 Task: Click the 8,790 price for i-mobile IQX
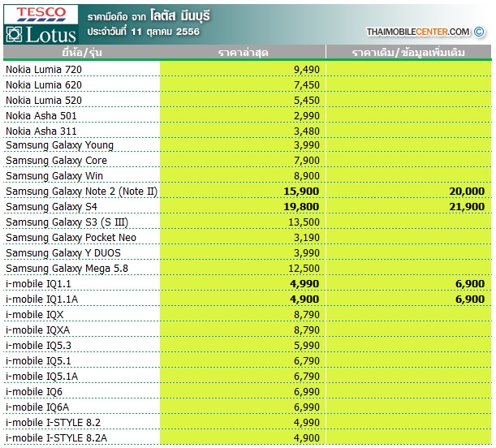click(306, 315)
